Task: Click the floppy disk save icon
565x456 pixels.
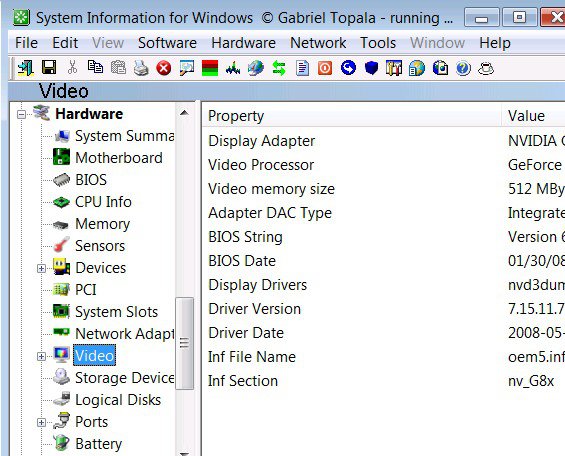Action: tap(49, 67)
